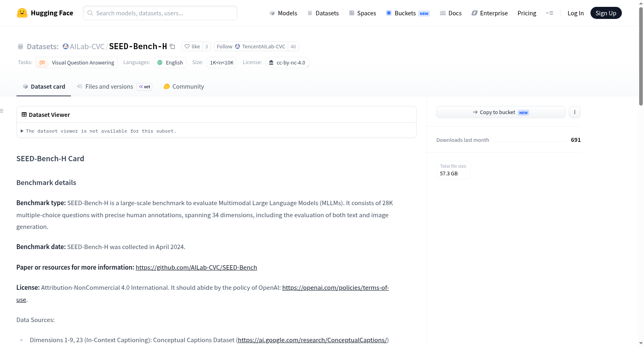Viewport: 644px width, 347px height.
Task: Click the Log In link
Action: click(576, 13)
